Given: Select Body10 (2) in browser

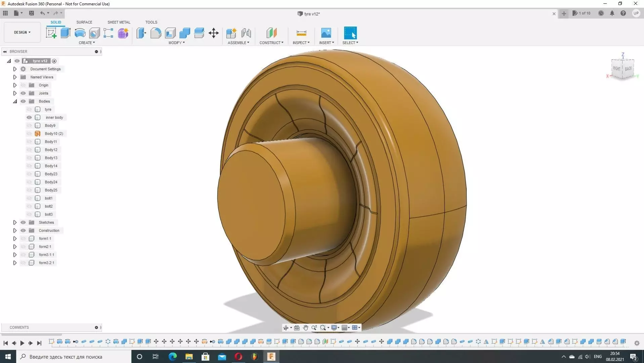Looking at the screenshot, I should click(54, 134).
